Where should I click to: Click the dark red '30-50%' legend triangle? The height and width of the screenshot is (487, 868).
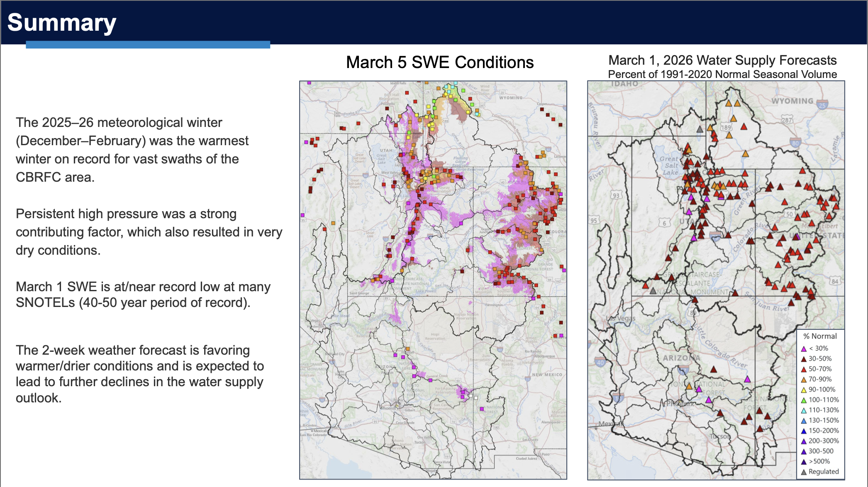[804, 359]
